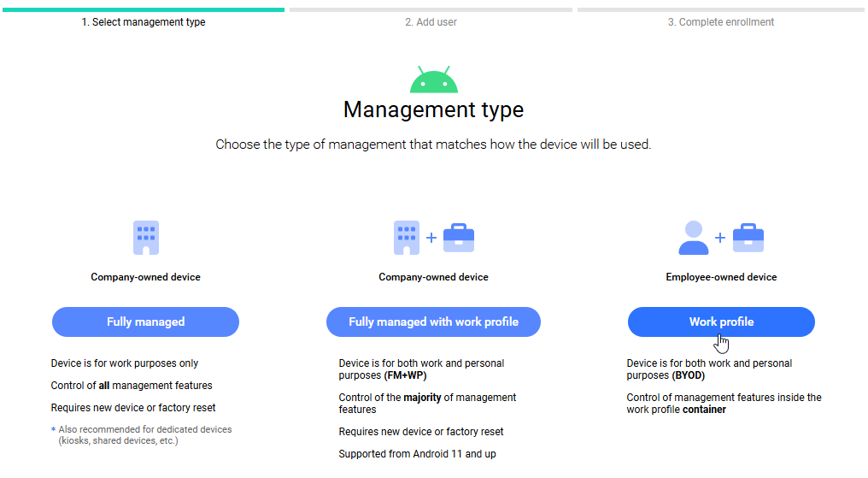Open the Complete enrollment step
Screen dimensions: 868x478
point(720,22)
